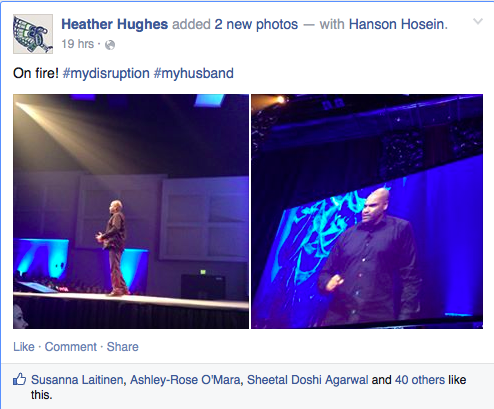Click the 'On fire!' caption text
This screenshot has height=409, width=494.
(36, 73)
